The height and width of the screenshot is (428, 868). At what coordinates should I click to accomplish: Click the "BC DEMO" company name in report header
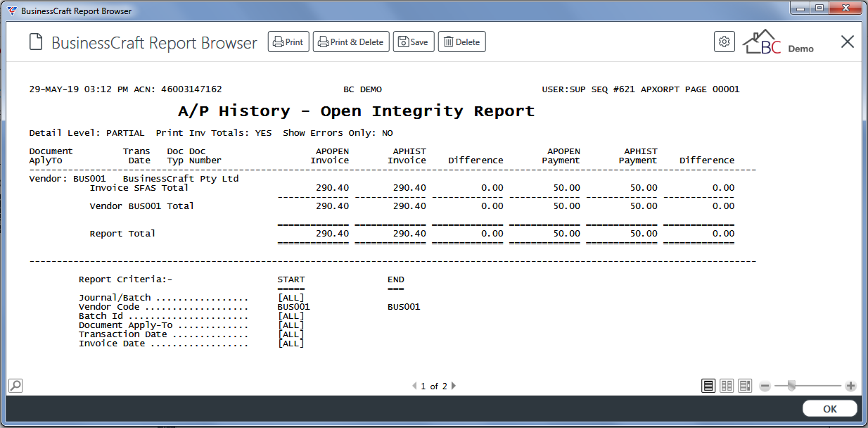click(362, 89)
